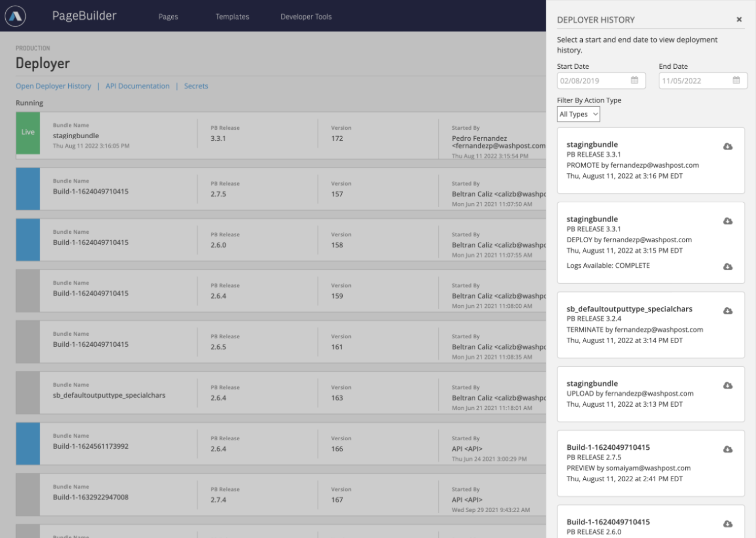Screen dimensions: 756x538
Task: Open the Developer Tools menu
Action: click(x=306, y=17)
